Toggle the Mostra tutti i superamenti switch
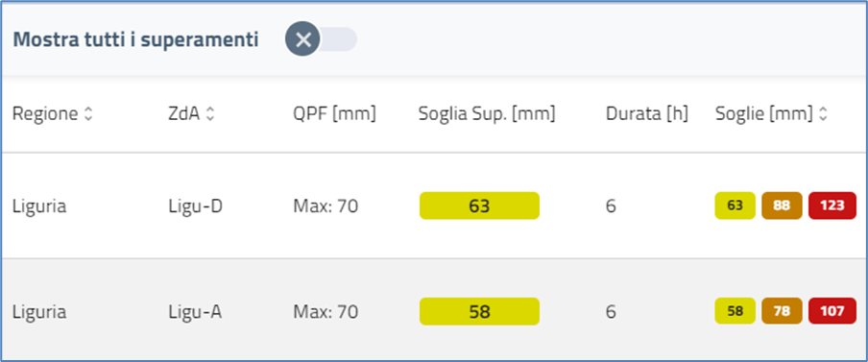Image resolution: width=868 pixels, height=362 pixels. (321, 40)
